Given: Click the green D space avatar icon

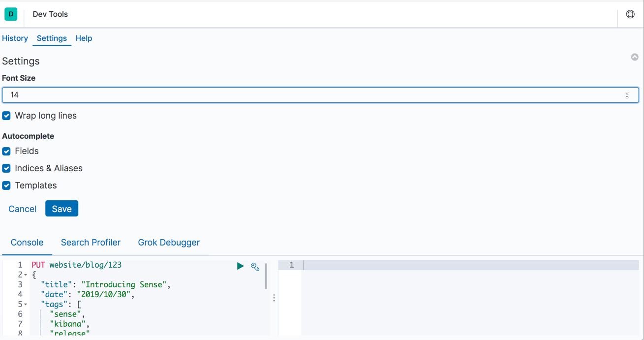Looking at the screenshot, I should [x=11, y=14].
